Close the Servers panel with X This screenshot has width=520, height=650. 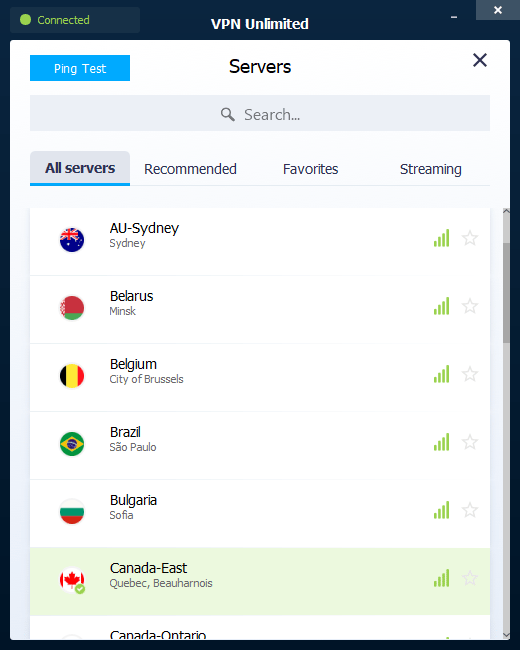(480, 61)
